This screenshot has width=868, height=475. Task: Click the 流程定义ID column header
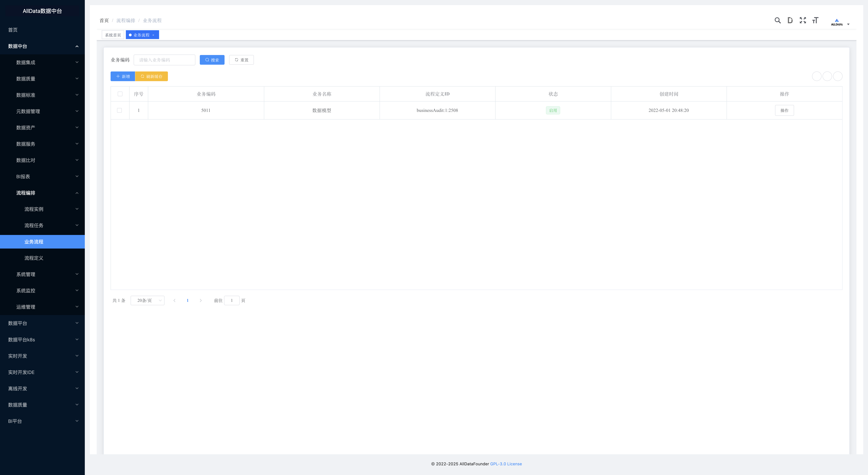click(437, 94)
